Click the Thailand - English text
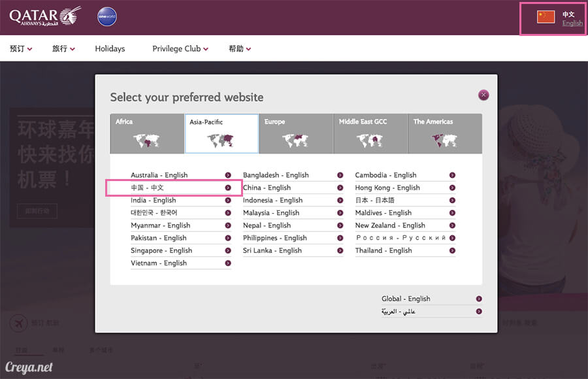Viewport: 588px width, 379px height. (384, 251)
